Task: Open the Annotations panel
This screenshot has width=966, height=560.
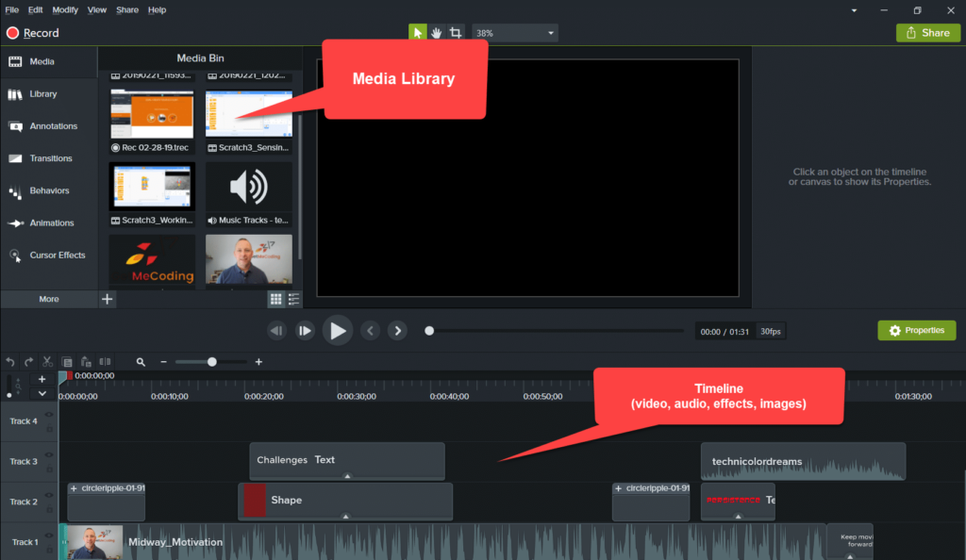Action: (x=49, y=126)
